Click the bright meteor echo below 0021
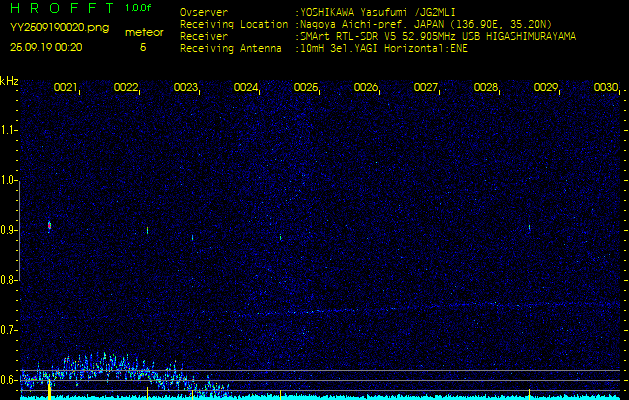This screenshot has height=400, width=629. [x=49, y=225]
